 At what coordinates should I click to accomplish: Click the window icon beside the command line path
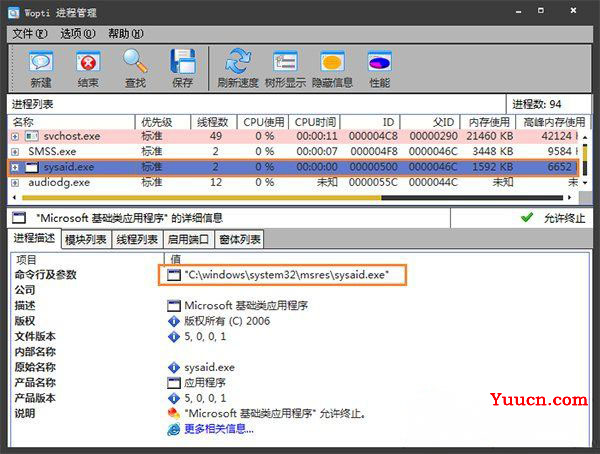(x=174, y=275)
